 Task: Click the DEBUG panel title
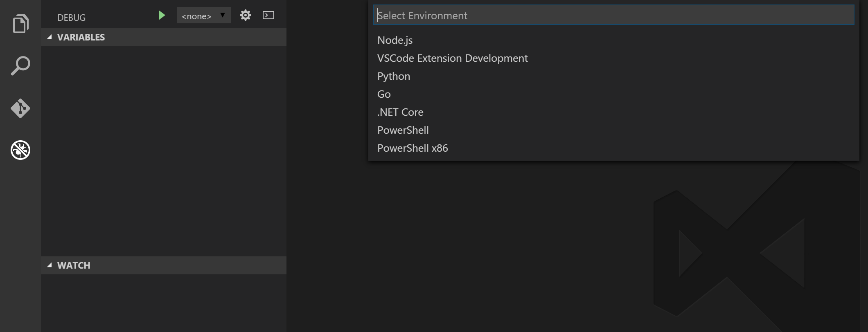(x=71, y=18)
